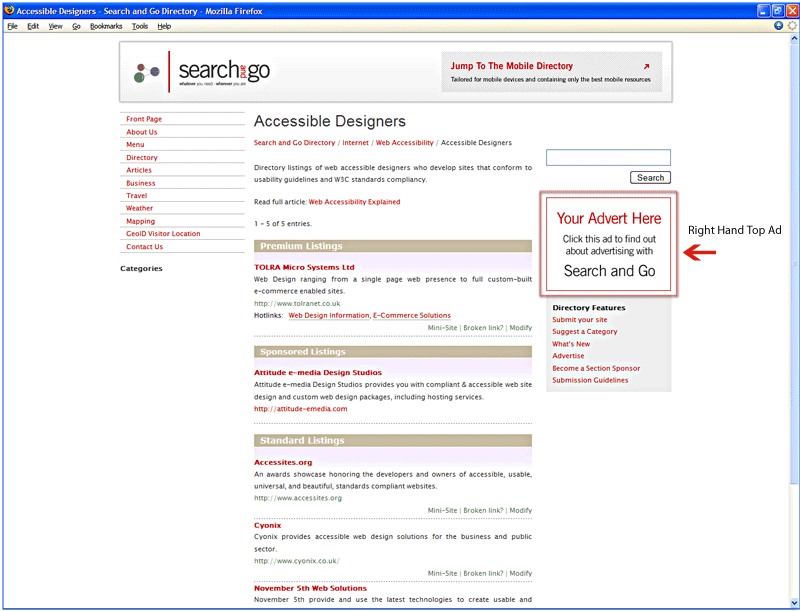
Task: Open the TOLRA Micro Systems Ltd listing
Action: point(304,267)
